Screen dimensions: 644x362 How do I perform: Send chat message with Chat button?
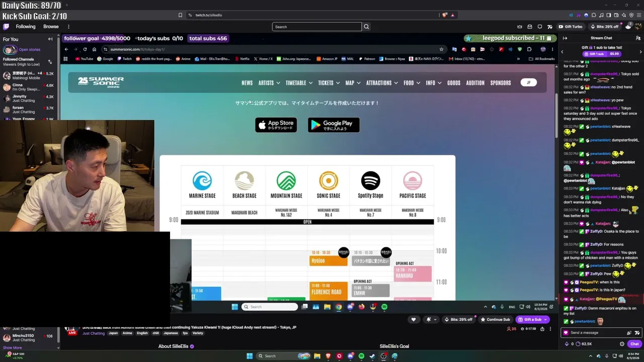pyautogui.click(x=634, y=344)
